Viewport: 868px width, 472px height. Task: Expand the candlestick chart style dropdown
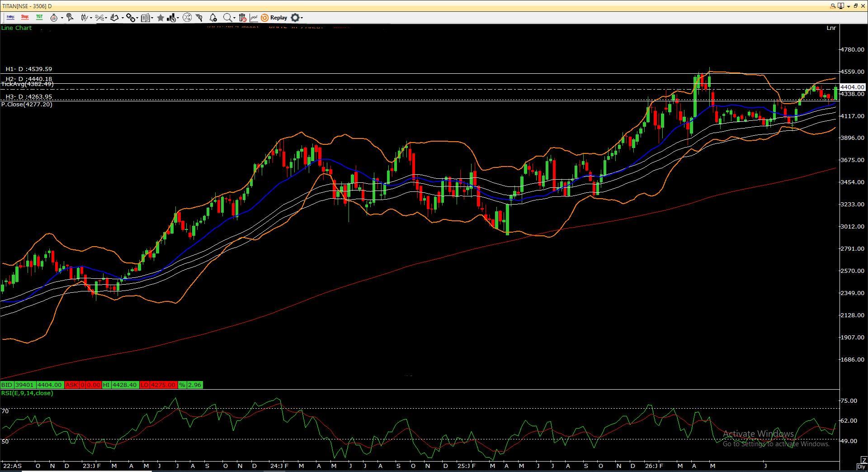click(x=91, y=18)
